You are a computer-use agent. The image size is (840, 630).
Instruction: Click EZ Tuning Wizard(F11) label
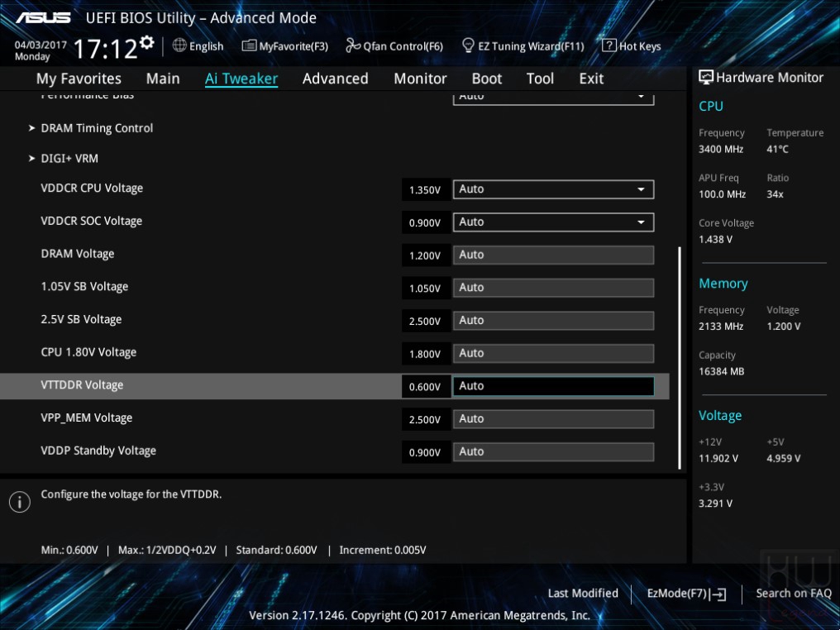[x=531, y=46]
